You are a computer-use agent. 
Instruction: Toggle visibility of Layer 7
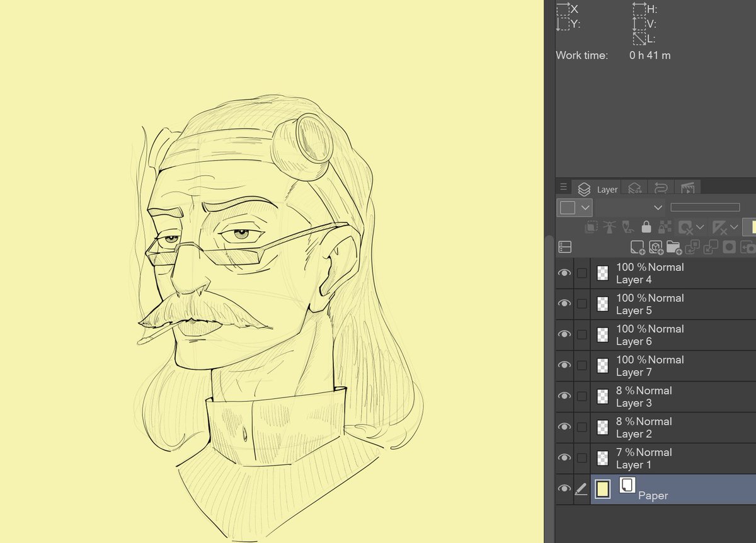(564, 365)
